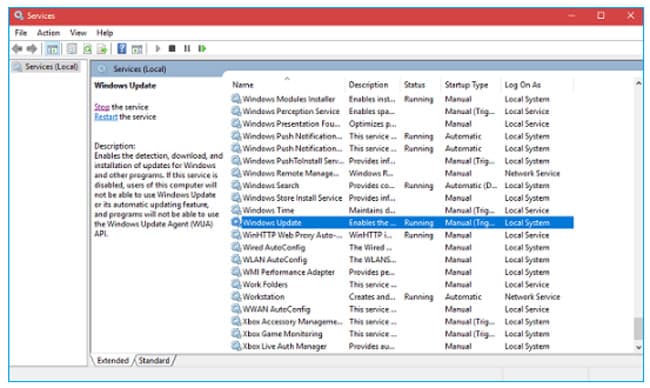Select Services (Local) in the console tree

(51, 67)
